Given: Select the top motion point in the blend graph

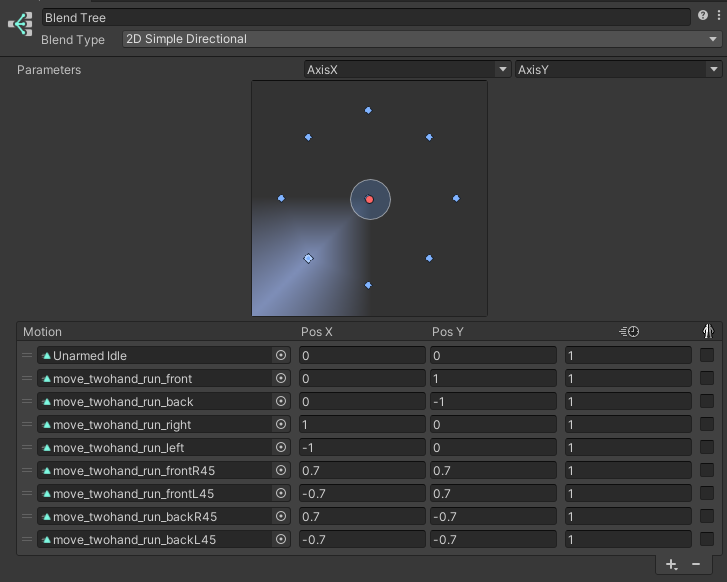Looking at the screenshot, I should pos(368,110).
